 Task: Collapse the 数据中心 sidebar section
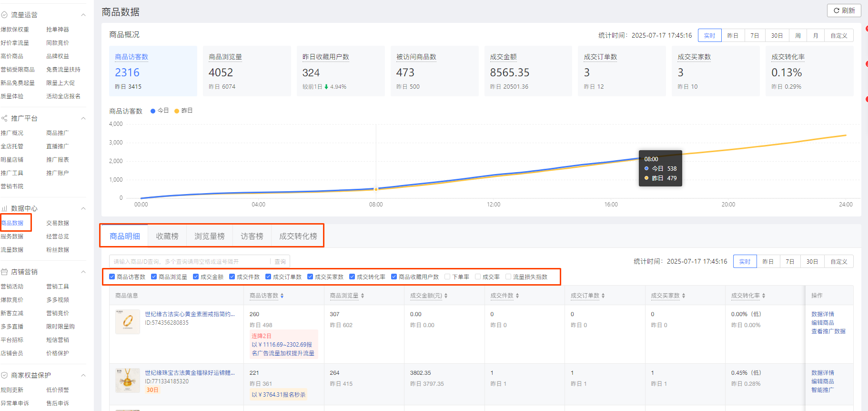click(83, 208)
